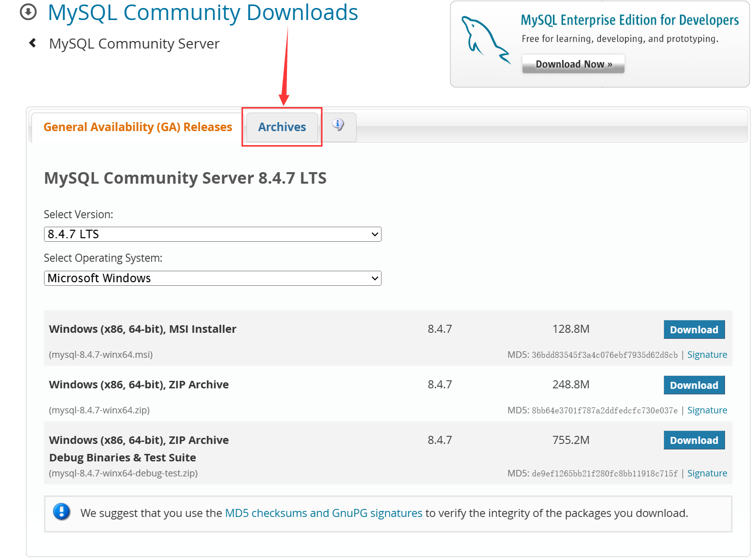Download the 248.8M ZIP Archive

pyautogui.click(x=693, y=385)
